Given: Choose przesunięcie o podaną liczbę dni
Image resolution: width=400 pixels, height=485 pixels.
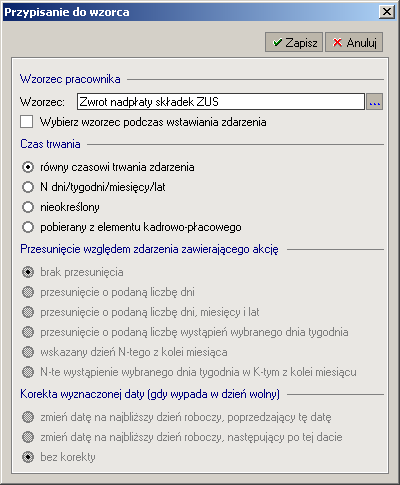Looking at the screenshot, I should click(28, 292).
